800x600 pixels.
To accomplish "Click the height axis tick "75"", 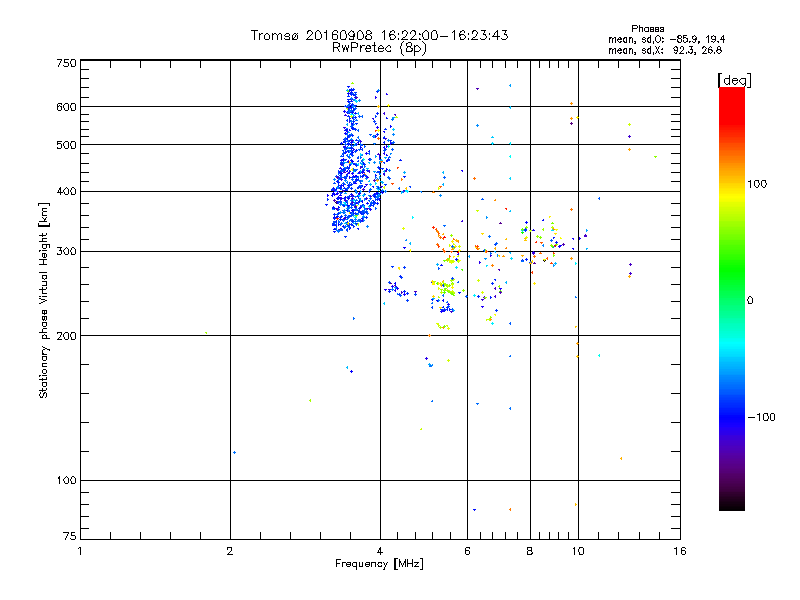I will click(x=70, y=536).
